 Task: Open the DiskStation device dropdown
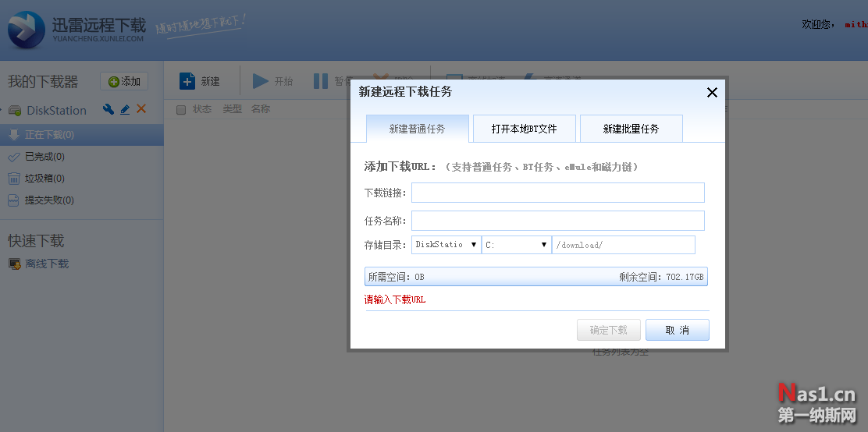[x=446, y=245]
